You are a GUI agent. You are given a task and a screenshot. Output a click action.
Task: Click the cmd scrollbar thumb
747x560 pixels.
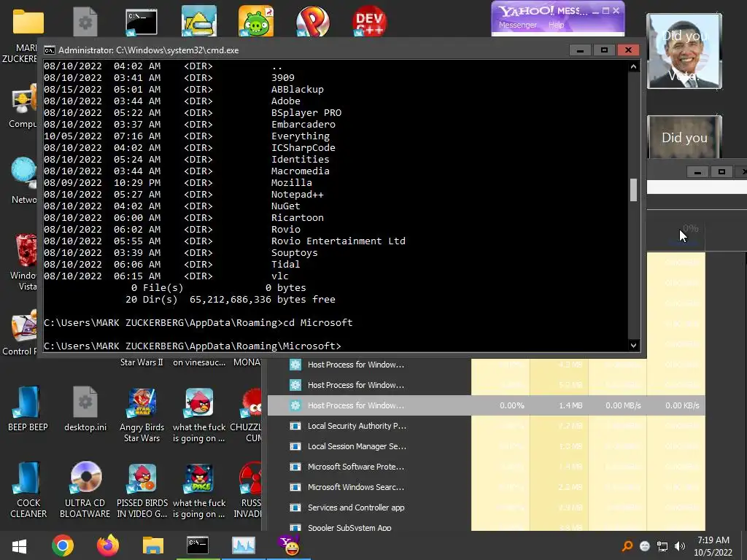pos(633,190)
